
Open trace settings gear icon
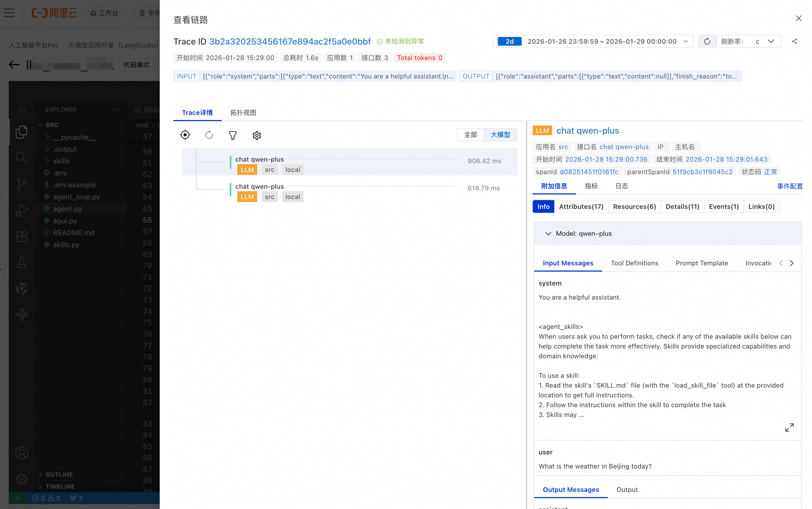pyautogui.click(x=257, y=135)
